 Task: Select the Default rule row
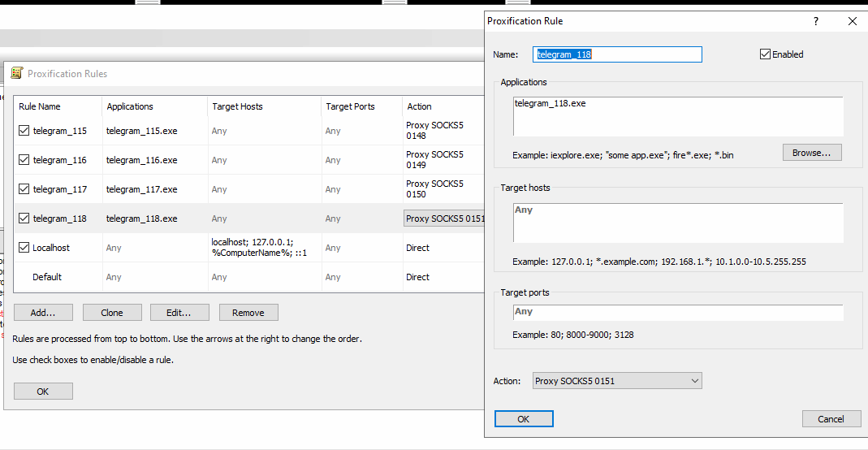249,277
